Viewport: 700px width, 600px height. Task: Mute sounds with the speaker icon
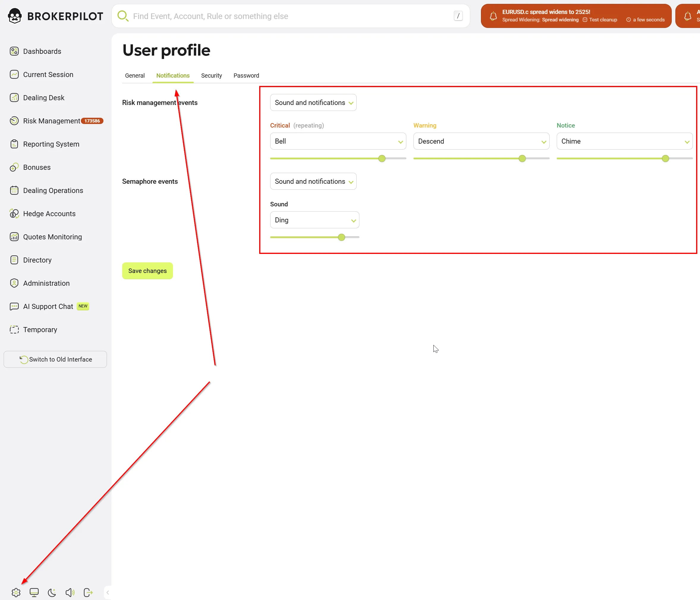(70, 592)
